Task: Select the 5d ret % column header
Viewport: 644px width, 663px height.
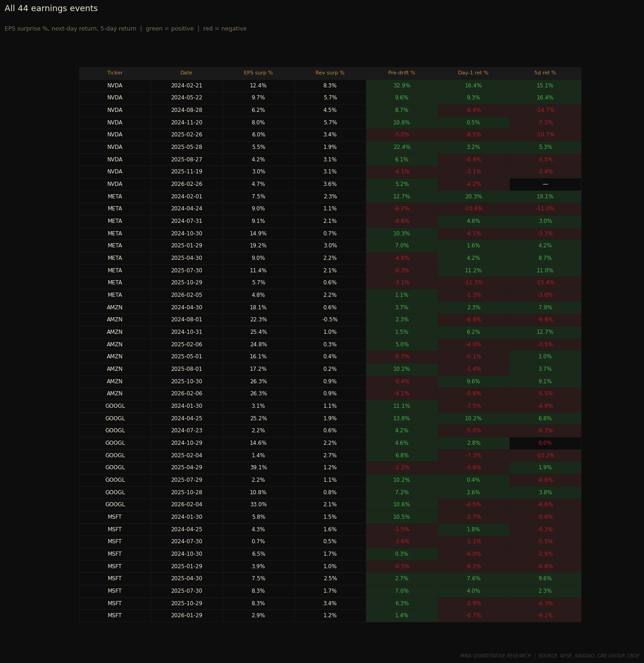Action: click(x=545, y=73)
